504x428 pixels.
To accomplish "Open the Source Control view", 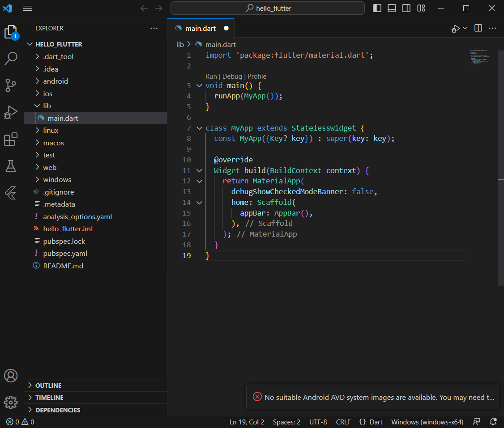I will pyautogui.click(x=11, y=85).
